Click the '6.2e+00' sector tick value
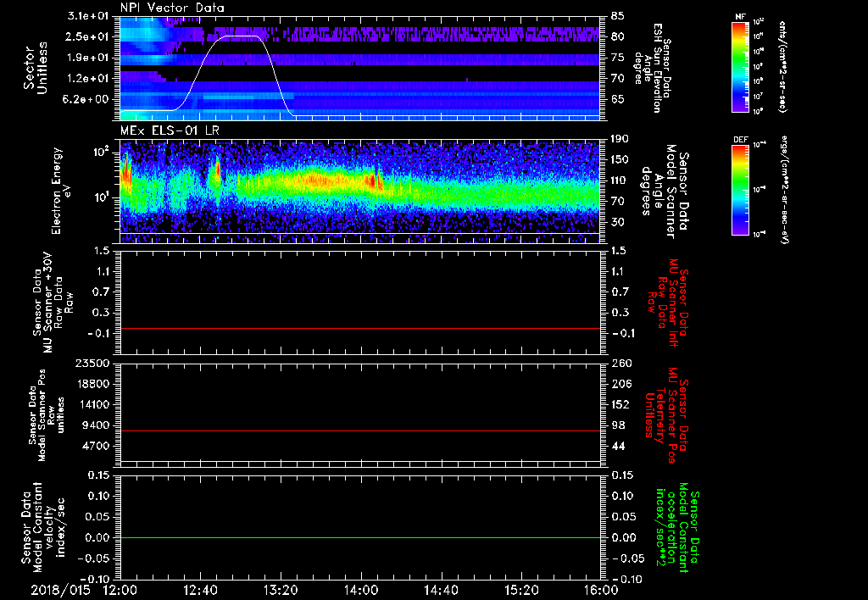This screenshot has width=868, height=600. pos(87,100)
